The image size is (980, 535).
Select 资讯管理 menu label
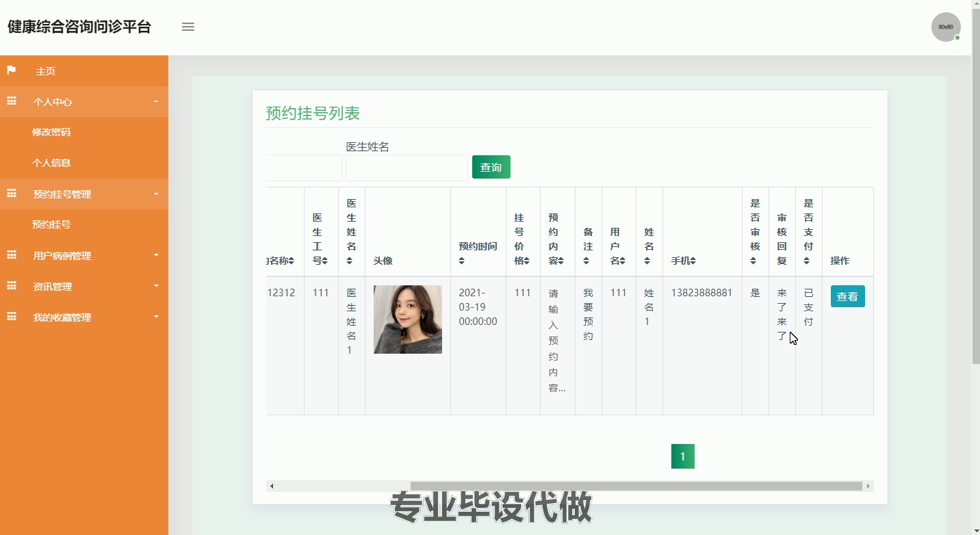53,287
